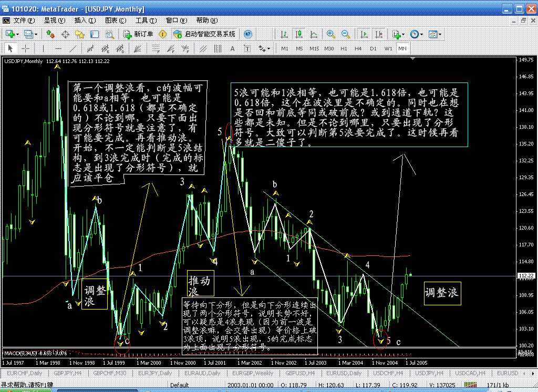Toggle Chart Shift button
Screen dimensions: 538x392
pyautogui.click(x=378, y=34)
